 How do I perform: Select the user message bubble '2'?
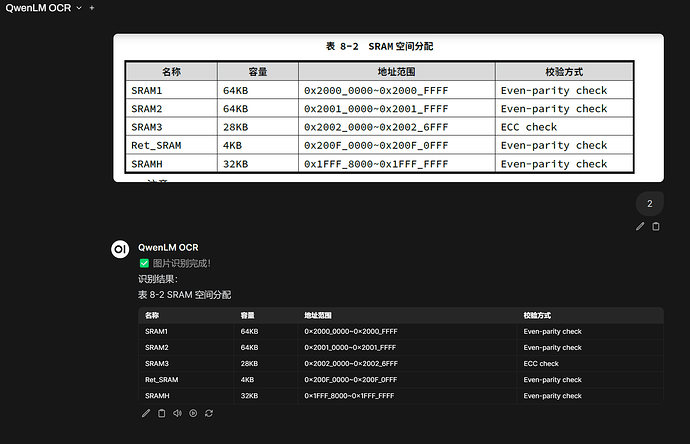(650, 204)
